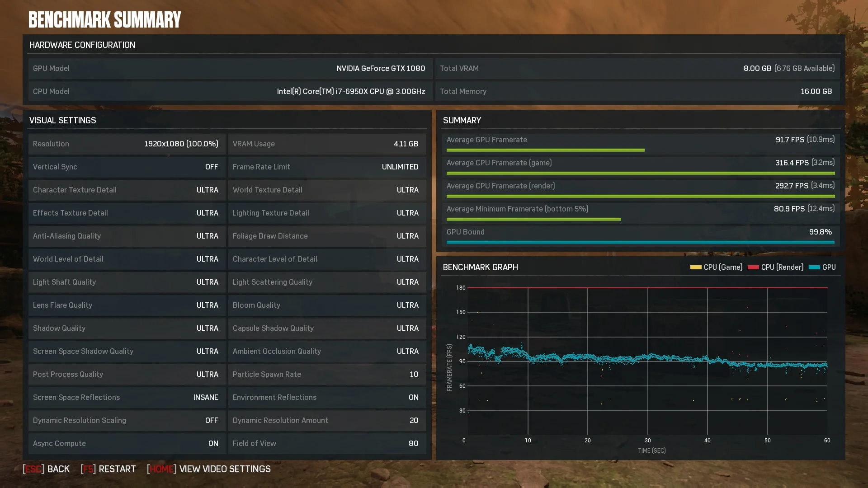Click the Environment Reflections ON row
The width and height of the screenshot is (868, 488).
[327, 398]
